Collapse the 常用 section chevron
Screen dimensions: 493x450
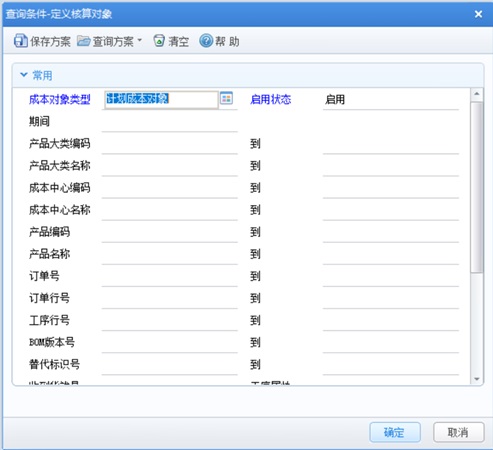click(24, 75)
